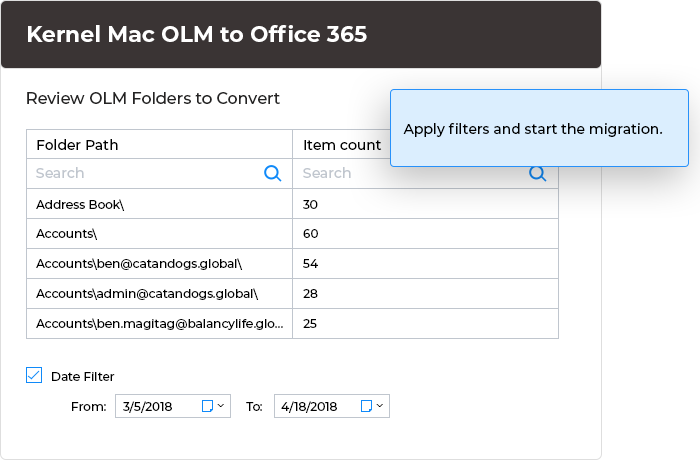Expand the To date dropdown arrow
700x460 pixels.
tap(380, 406)
